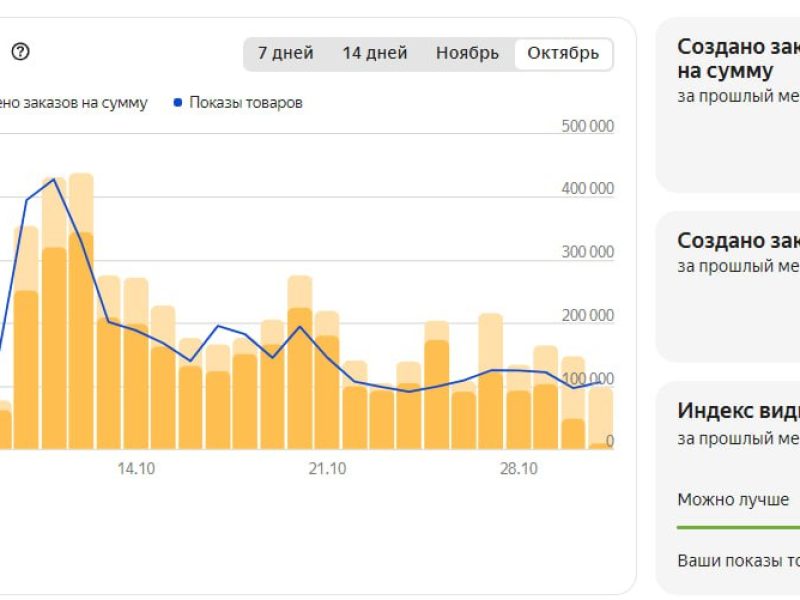800x600 pixels.
Task: Select the 14 дней period tab
Action: [374, 53]
